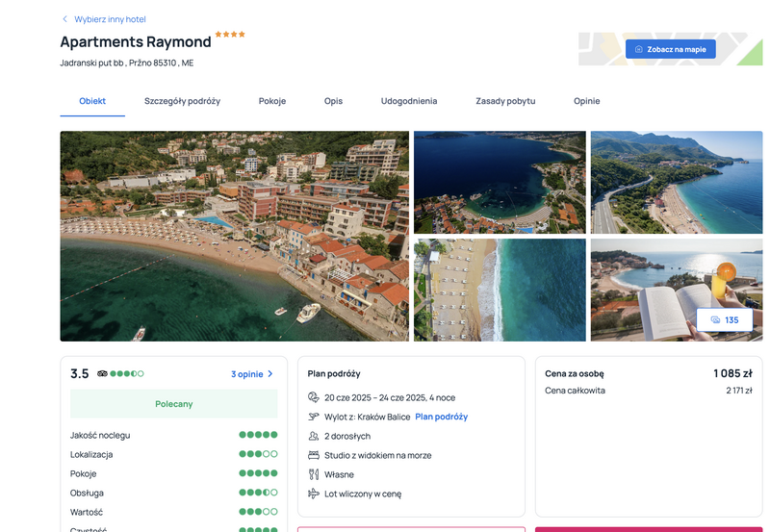Screen dimensions: 770x532
Task: Open the dark blue bay aerial photo
Action: pos(500,182)
